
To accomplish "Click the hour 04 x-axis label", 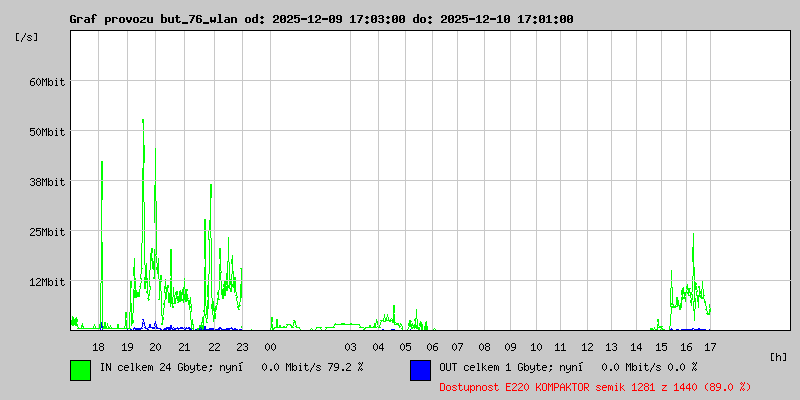I will pyautogui.click(x=378, y=347).
